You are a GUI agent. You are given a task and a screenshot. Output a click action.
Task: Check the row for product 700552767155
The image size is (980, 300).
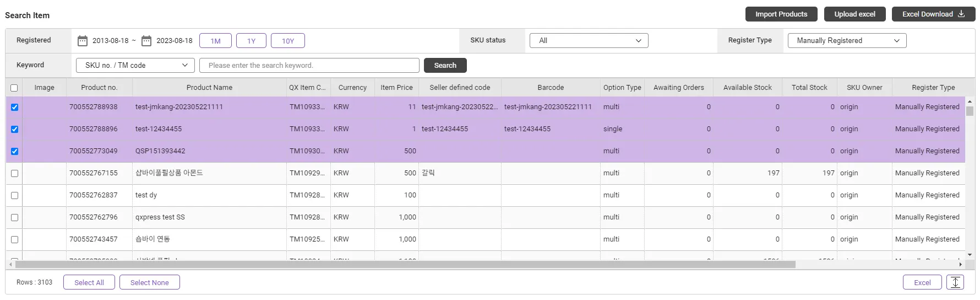14,173
